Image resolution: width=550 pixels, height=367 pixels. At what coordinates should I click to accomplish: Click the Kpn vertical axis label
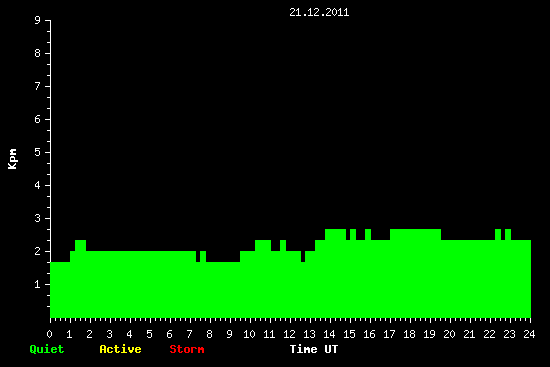pyautogui.click(x=12, y=159)
